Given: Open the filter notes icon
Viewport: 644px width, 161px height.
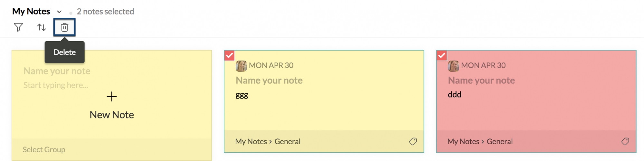Looking at the screenshot, I should pos(18,27).
